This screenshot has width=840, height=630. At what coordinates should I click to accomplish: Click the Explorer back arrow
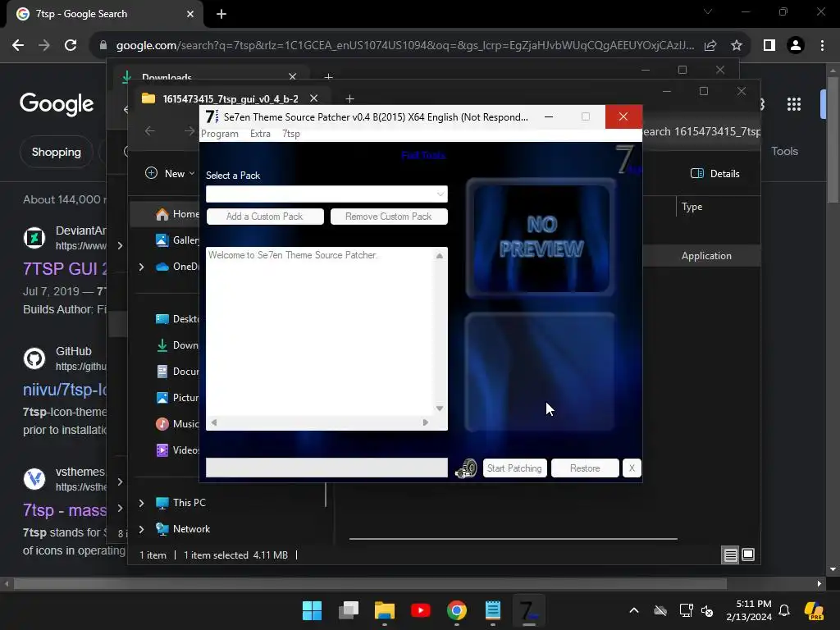point(150,130)
